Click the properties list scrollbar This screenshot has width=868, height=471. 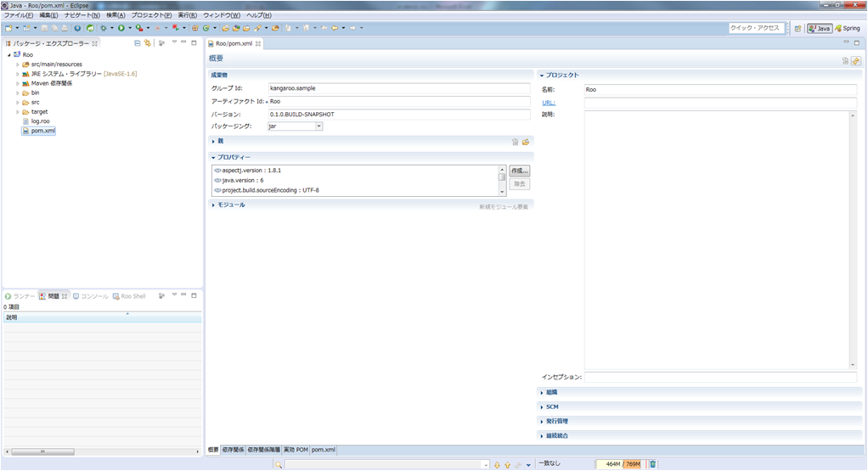tap(503, 181)
